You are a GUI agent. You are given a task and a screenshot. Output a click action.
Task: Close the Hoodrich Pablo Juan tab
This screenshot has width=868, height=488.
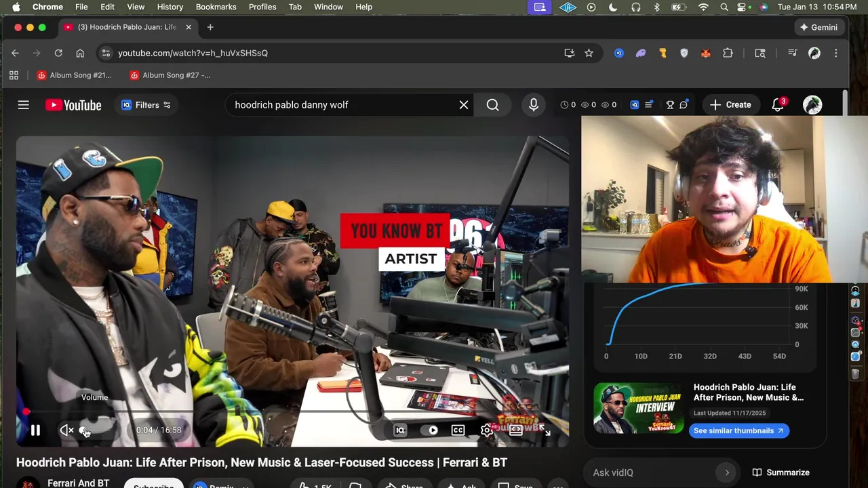click(x=189, y=27)
